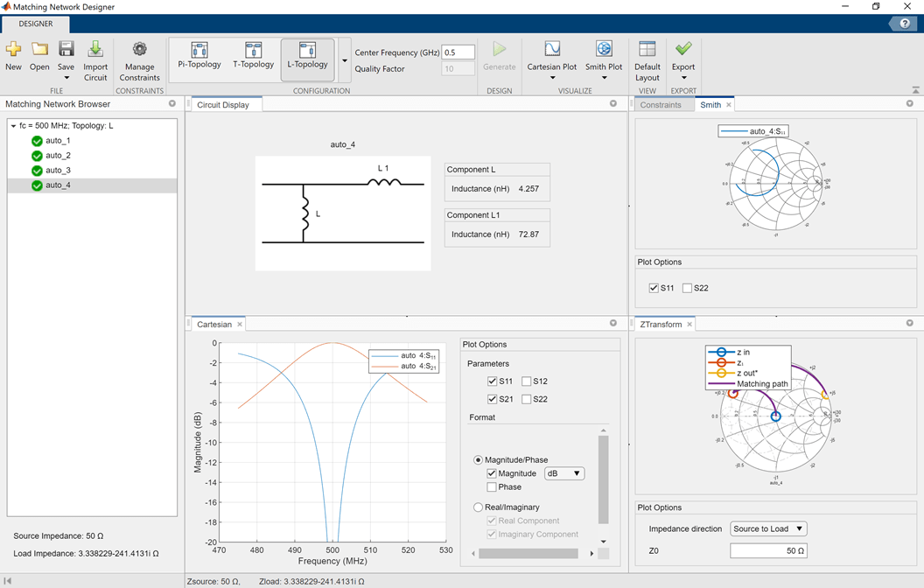The image size is (924, 588).
Task: Open Circuit Display panel actions icon
Action: (612, 104)
